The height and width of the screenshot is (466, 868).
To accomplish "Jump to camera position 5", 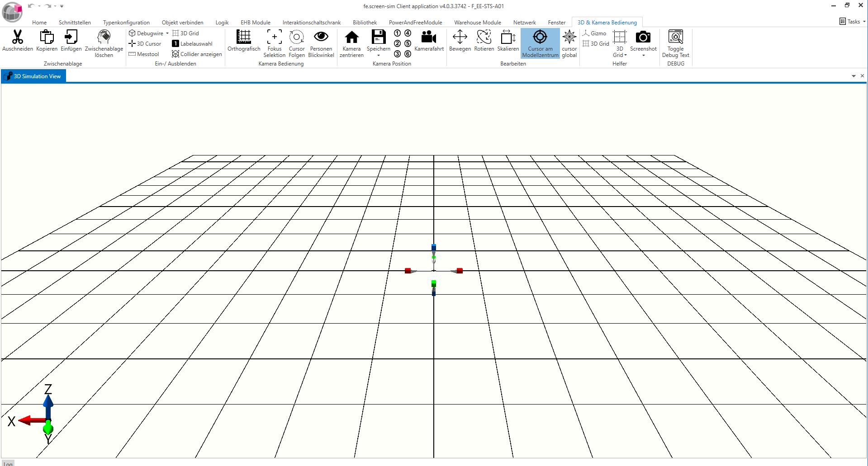I will [408, 43].
